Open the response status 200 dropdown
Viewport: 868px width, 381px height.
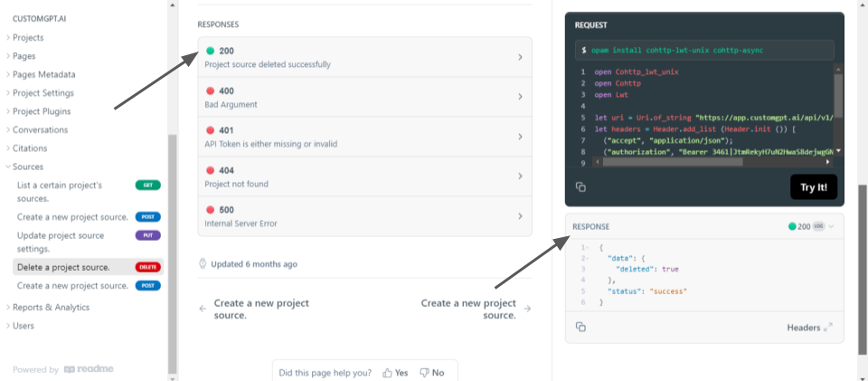tap(811, 226)
